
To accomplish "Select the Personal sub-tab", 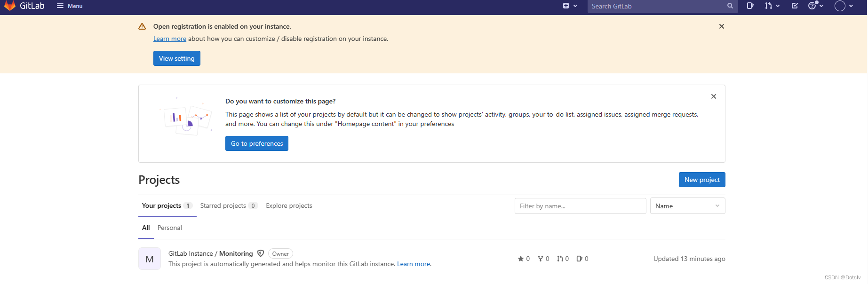I will pyautogui.click(x=170, y=228).
